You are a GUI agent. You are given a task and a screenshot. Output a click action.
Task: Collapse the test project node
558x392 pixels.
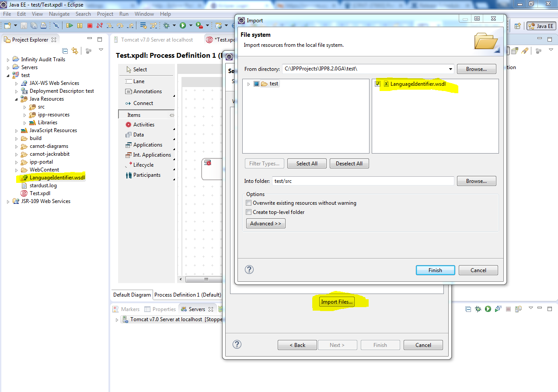(x=8, y=75)
